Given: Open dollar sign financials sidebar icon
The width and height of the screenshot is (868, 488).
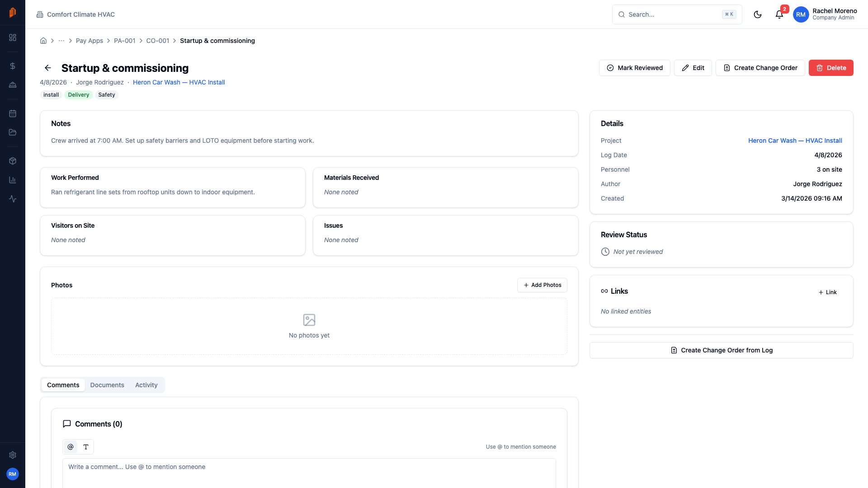Looking at the screenshot, I should pyautogui.click(x=13, y=66).
